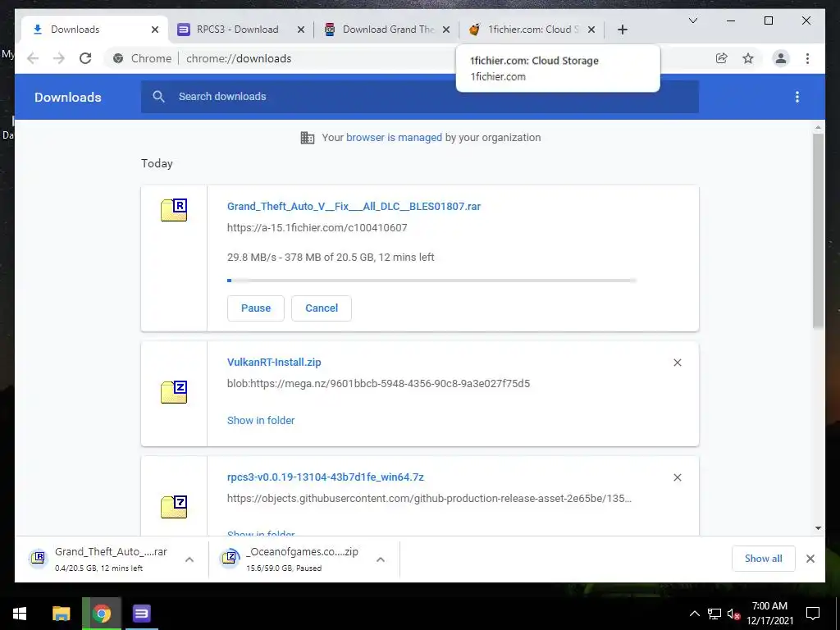Close the 1fichier.com tab
Viewport: 840px width, 630px height.
[591, 30]
